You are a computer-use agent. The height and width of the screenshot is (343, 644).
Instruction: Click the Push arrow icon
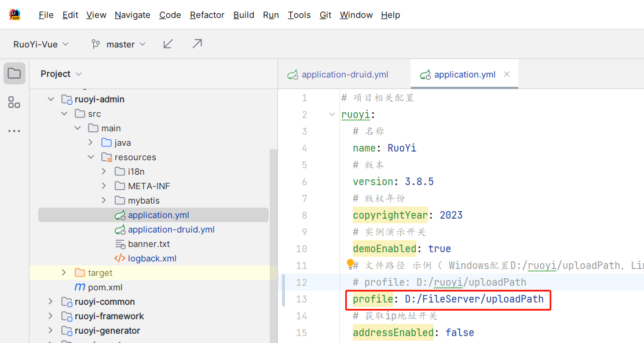(197, 44)
